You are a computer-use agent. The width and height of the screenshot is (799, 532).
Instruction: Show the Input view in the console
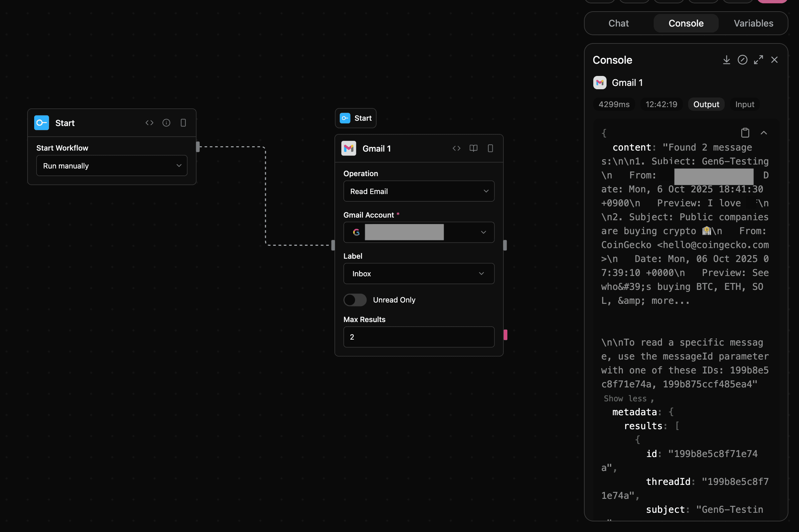pyautogui.click(x=744, y=104)
